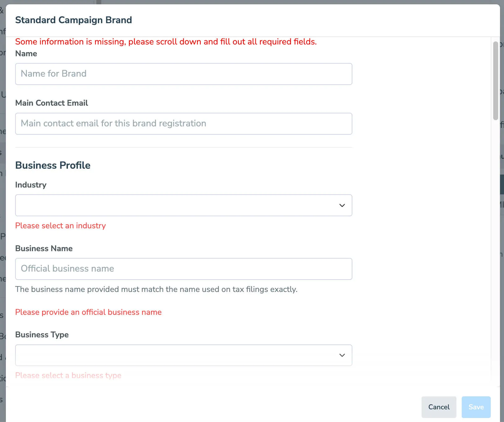The width and height of the screenshot is (504, 422).
Task: Click the "Standard Campaign Brand" dialog title
Action: click(73, 20)
